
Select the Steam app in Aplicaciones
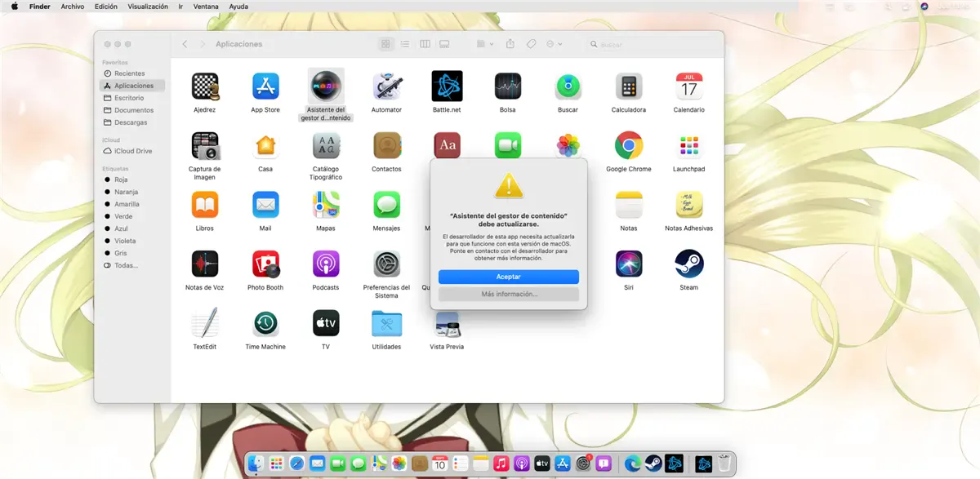pyautogui.click(x=689, y=264)
